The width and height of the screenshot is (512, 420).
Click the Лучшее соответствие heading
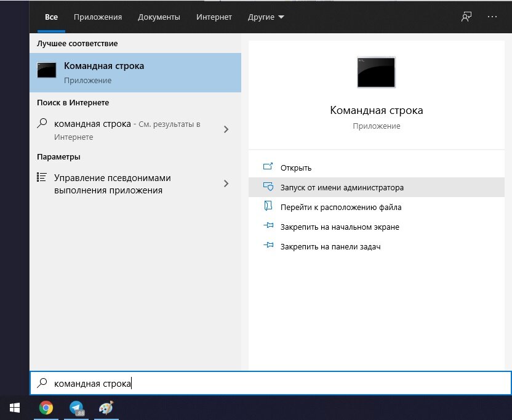77,44
